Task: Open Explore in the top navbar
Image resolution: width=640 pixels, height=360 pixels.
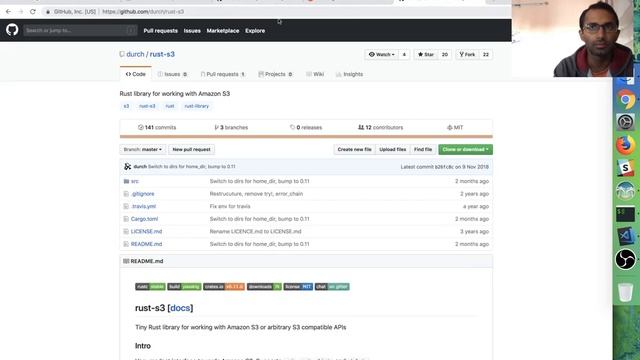Action: pyautogui.click(x=255, y=31)
